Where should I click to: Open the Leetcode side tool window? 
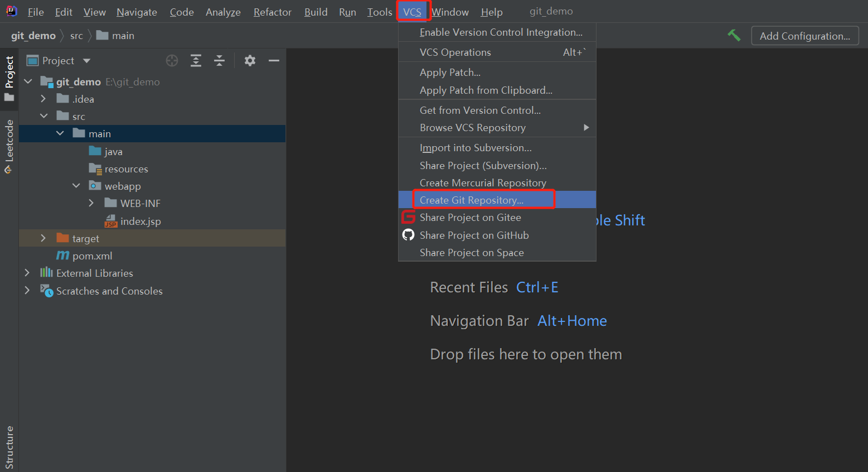pyautogui.click(x=9, y=147)
